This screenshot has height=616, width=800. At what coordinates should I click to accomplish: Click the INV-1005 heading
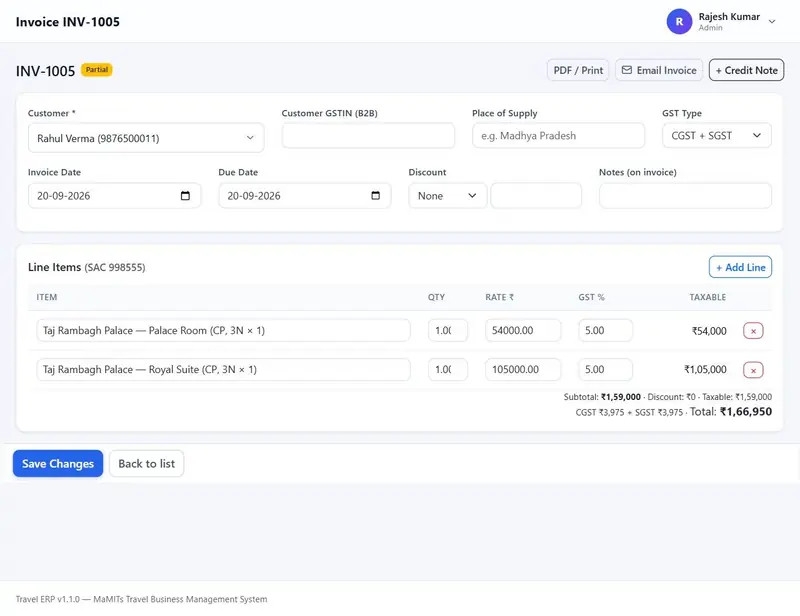[x=45, y=71]
